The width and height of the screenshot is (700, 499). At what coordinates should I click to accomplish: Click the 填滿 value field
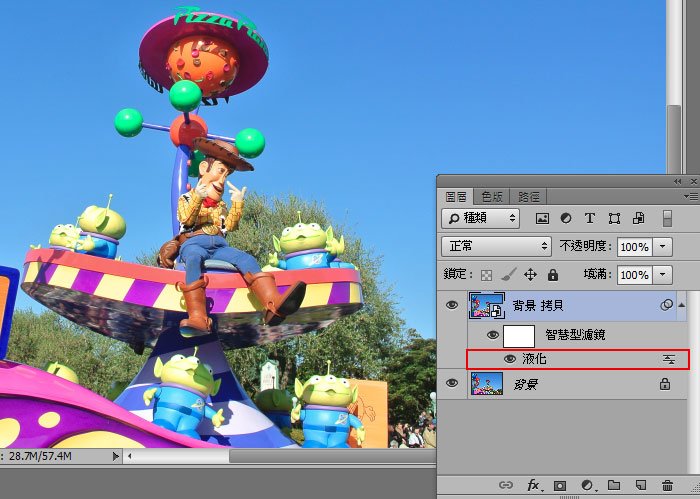click(x=634, y=275)
